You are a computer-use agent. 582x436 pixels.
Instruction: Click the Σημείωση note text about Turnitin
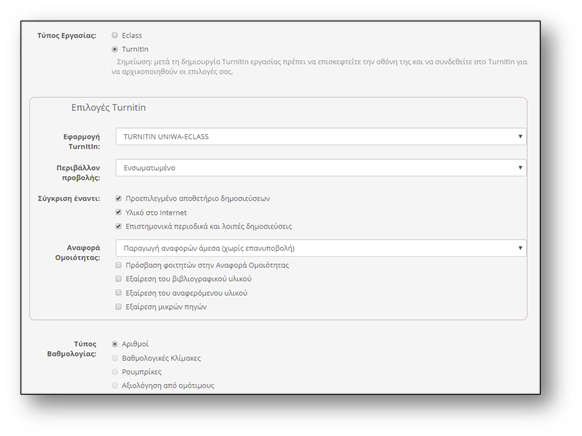pyautogui.click(x=319, y=66)
